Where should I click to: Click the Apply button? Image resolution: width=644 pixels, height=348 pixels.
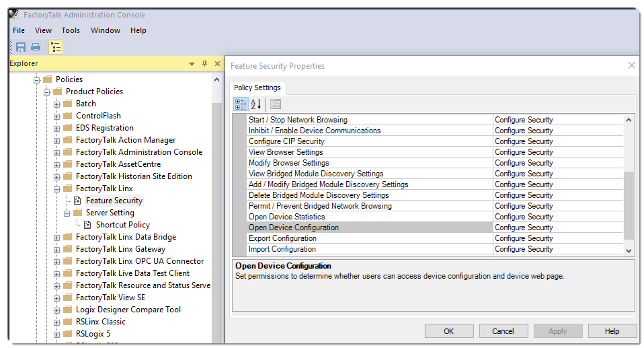click(558, 331)
